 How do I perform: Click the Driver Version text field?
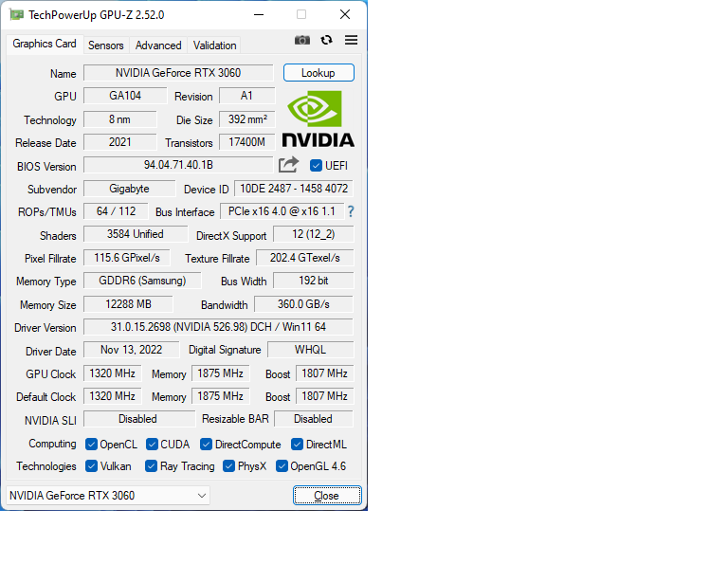coord(218,327)
